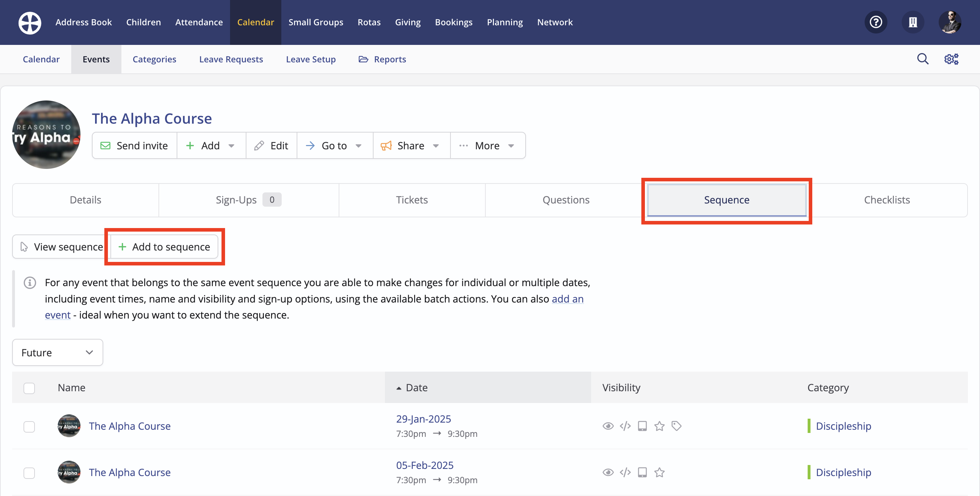Open the More dropdown
The width and height of the screenshot is (980, 496).
[x=488, y=145]
